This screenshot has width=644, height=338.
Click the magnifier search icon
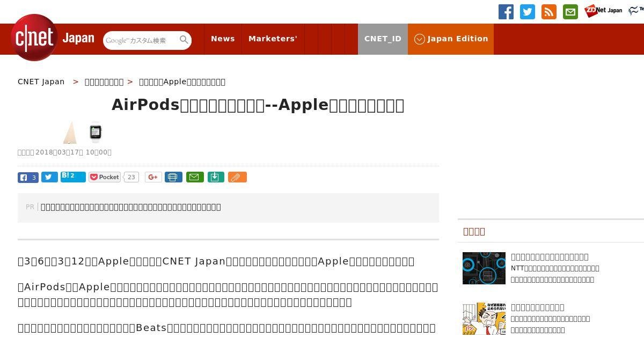tap(184, 40)
